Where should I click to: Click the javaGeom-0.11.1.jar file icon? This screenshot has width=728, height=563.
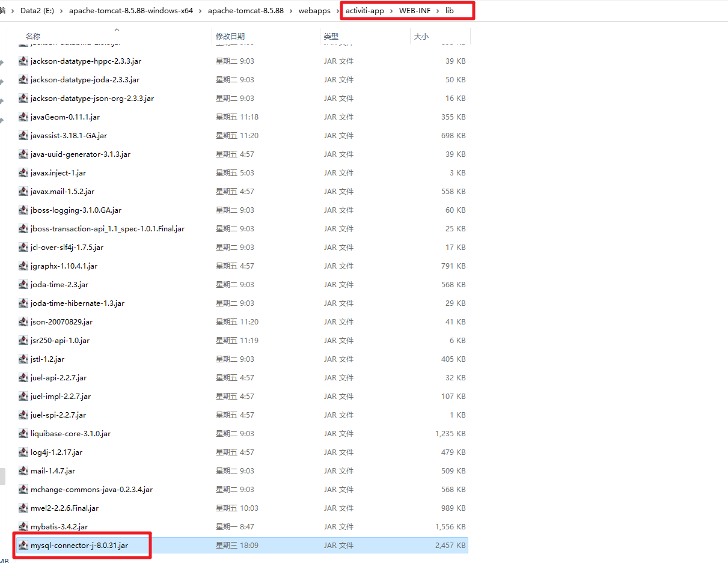[23, 117]
